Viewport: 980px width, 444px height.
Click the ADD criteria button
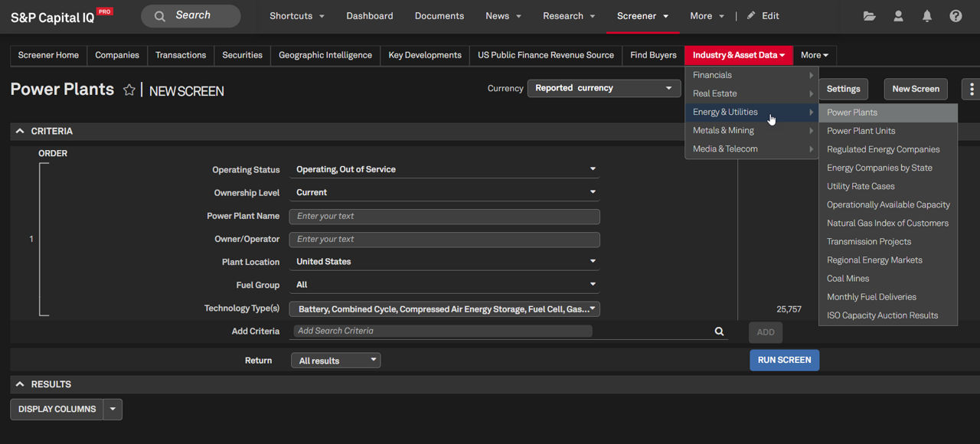pyautogui.click(x=766, y=331)
